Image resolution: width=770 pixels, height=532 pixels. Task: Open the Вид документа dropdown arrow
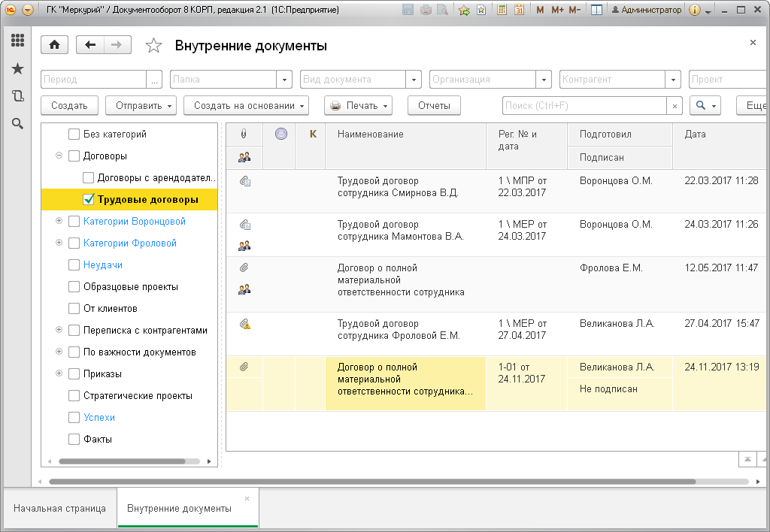coord(414,80)
